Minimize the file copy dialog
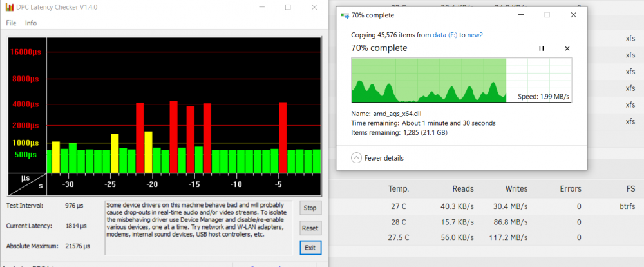The width and height of the screenshot is (644, 267). tap(521, 15)
